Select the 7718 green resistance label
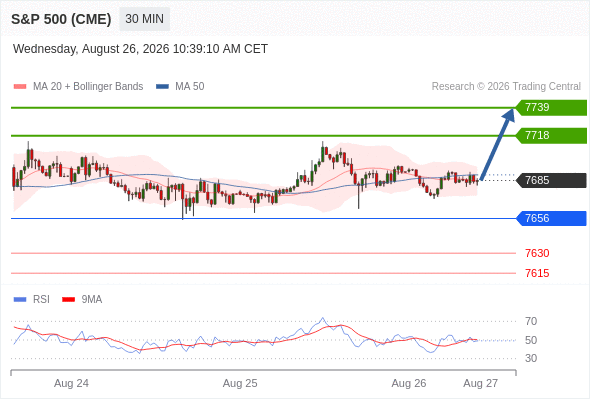Image resolution: width=590 pixels, height=400 pixels. (x=551, y=135)
